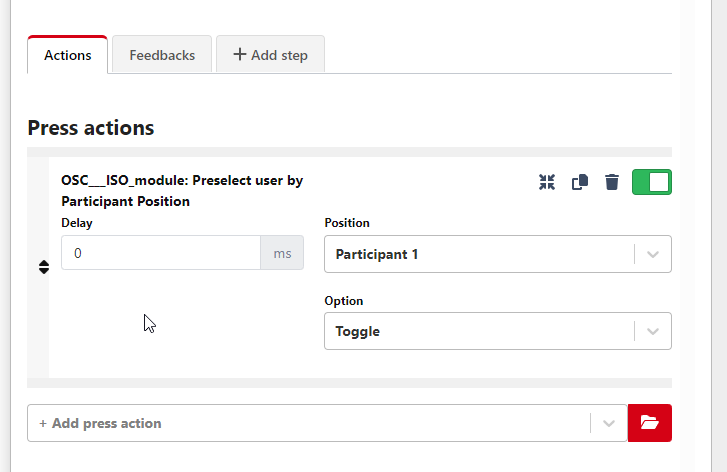
Task: Click the Add step tab
Action: tap(270, 55)
